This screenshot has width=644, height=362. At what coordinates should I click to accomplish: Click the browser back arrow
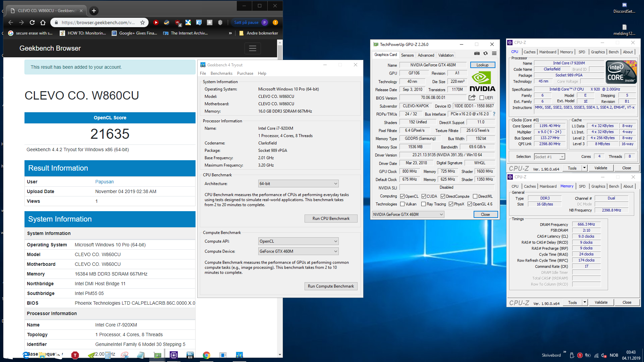pos(11,22)
